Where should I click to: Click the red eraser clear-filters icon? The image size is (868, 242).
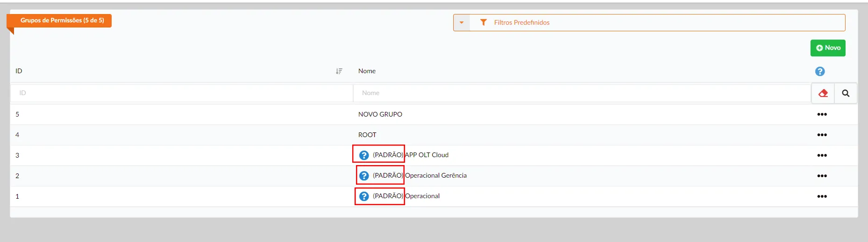coord(823,93)
